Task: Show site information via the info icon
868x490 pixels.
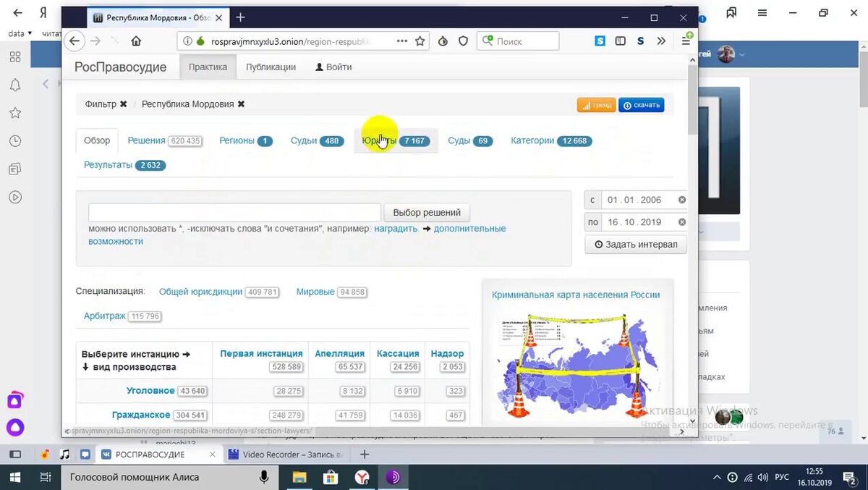Action: click(x=187, y=41)
